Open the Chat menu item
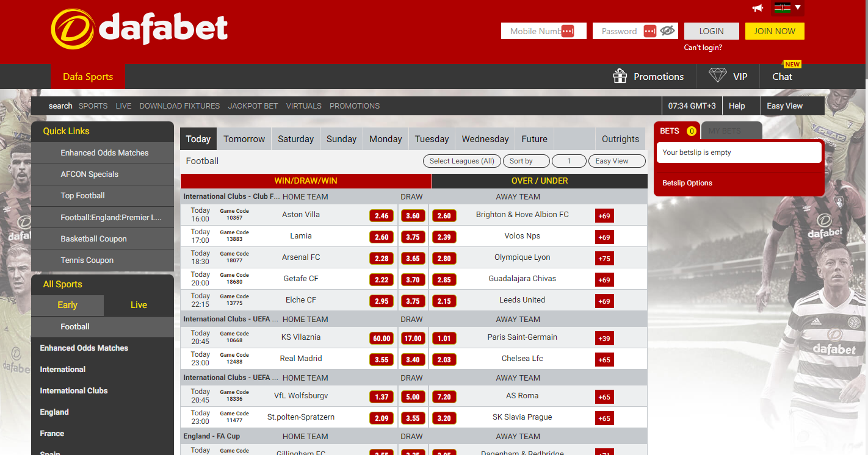 [x=782, y=76]
